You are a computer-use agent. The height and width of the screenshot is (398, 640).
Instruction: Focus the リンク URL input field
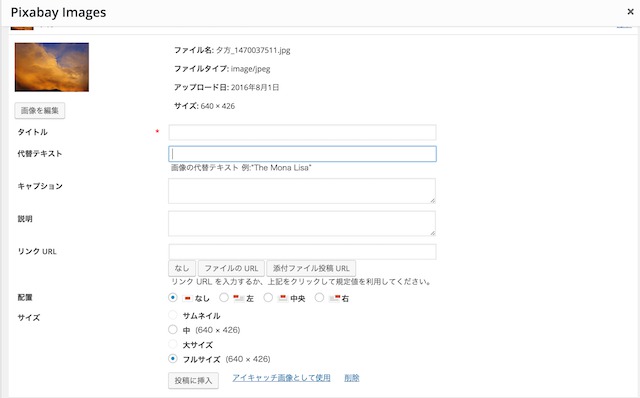click(x=302, y=251)
